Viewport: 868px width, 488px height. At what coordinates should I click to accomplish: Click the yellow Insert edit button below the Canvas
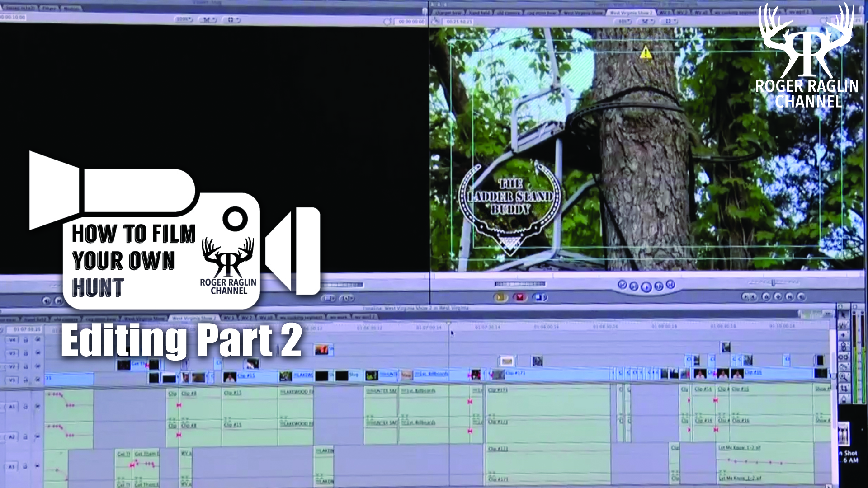pyautogui.click(x=501, y=296)
